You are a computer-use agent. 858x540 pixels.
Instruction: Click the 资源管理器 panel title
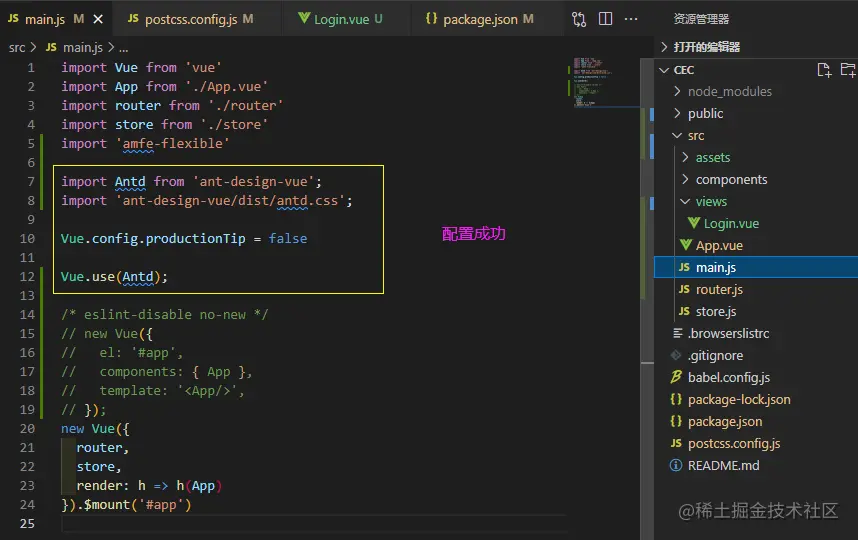click(701, 19)
